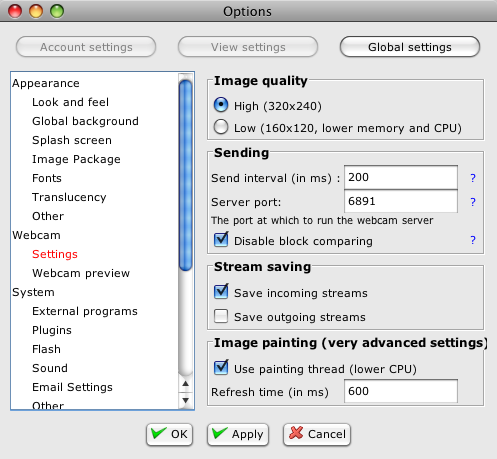This screenshot has width=497, height=459.
Task: Select Appearance category in the list
Action: pyautogui.click(x=46, y=83)
